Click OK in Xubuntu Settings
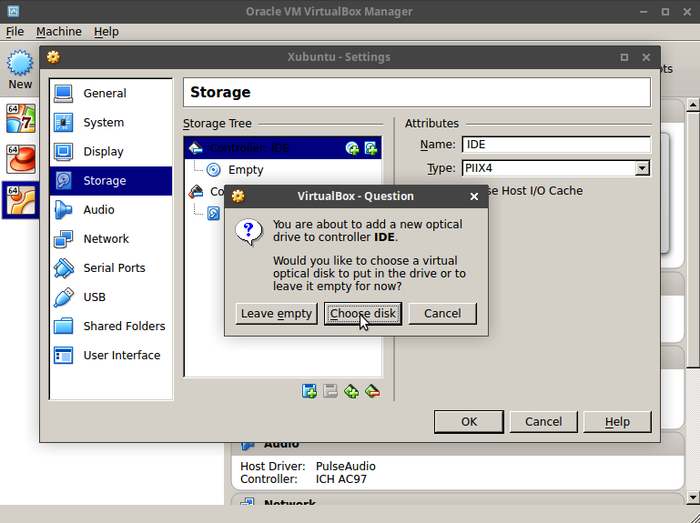 click(469, 422)
